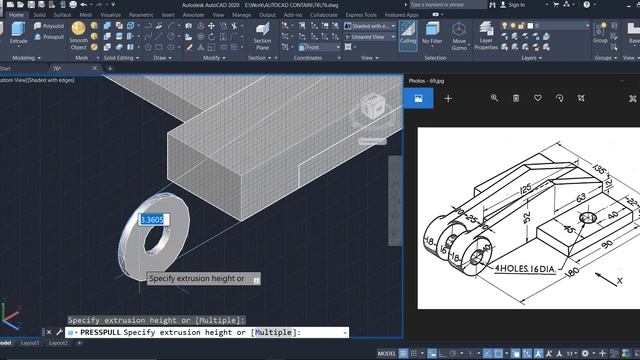Screen dimensions: 640x360
Task: Click the Smooth Object mesh tool
Action: pyautogui.click(x=78, y=36)
